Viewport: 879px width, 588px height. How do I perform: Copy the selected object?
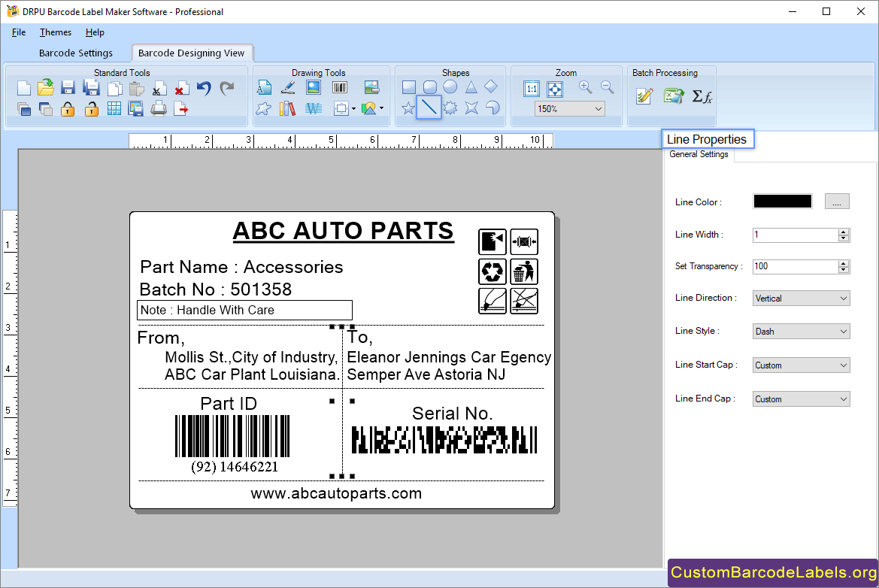pos(114,89)
